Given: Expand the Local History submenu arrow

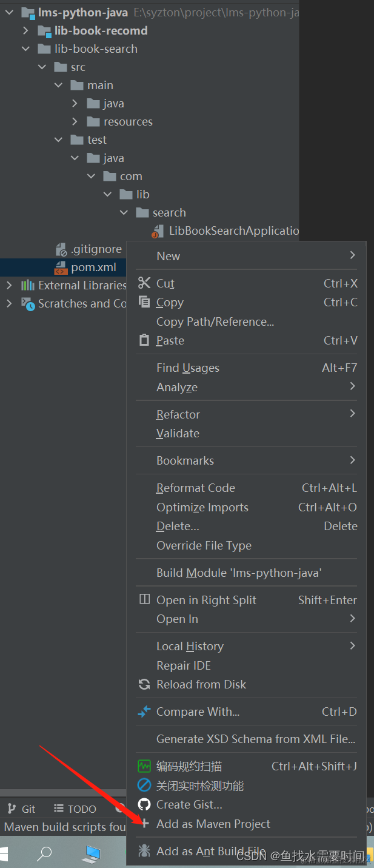Looking at the screenshot, I should [352, 645].
